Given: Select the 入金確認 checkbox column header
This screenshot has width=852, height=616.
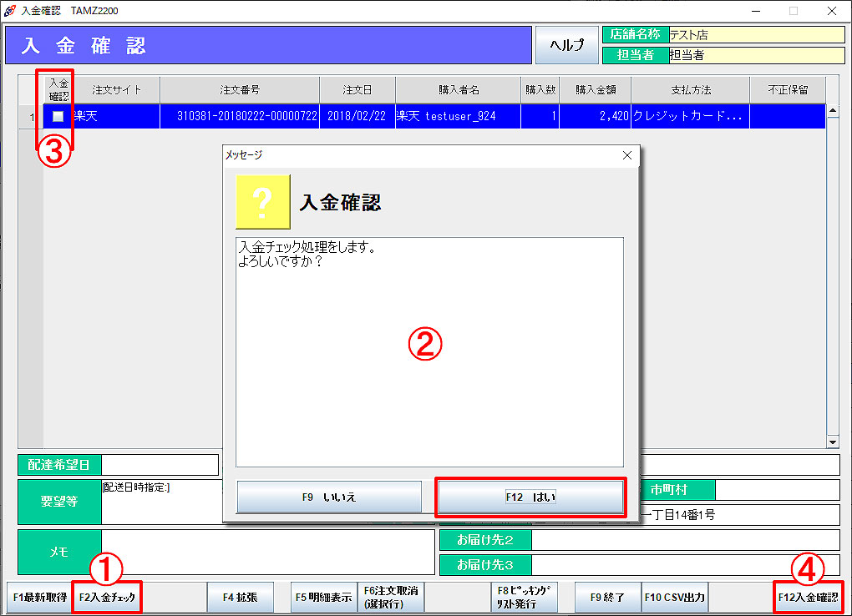Looking at the screenshot, I should 58,89.
